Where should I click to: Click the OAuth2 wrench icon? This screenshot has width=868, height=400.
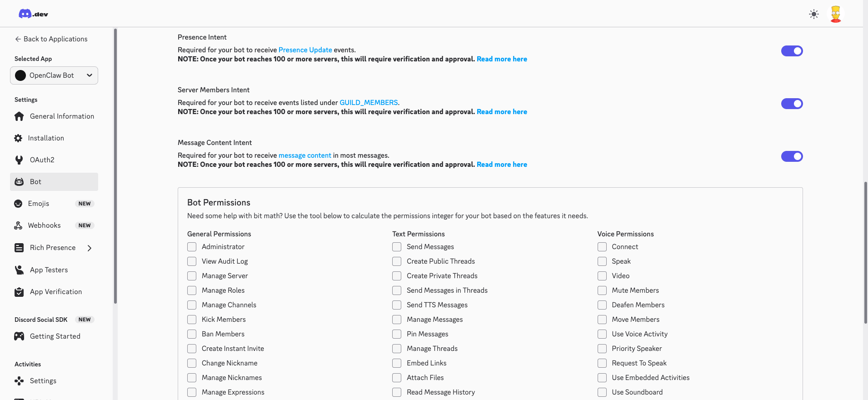click(19, 160)
